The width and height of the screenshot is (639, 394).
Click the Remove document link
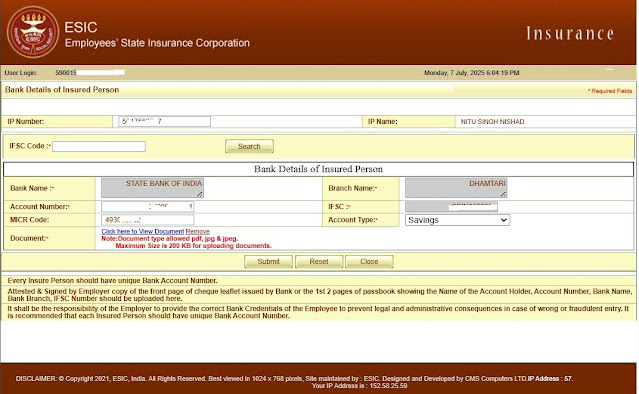coord(198,231)
